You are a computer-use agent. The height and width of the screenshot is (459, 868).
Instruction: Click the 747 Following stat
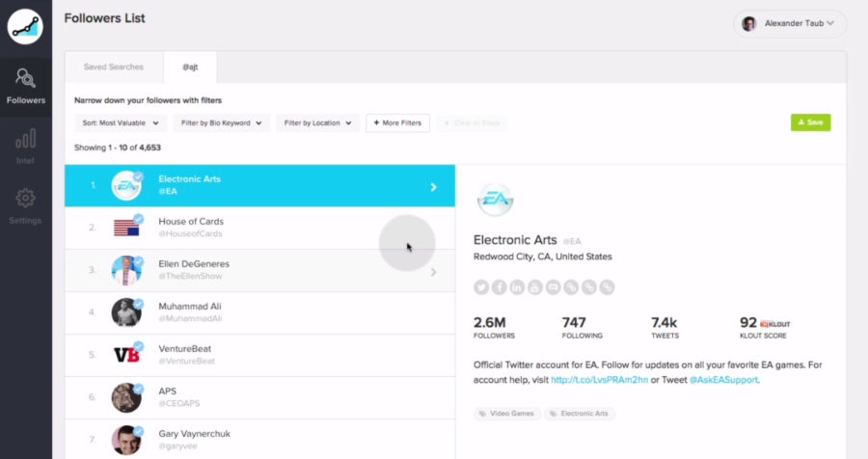(582, 327)
